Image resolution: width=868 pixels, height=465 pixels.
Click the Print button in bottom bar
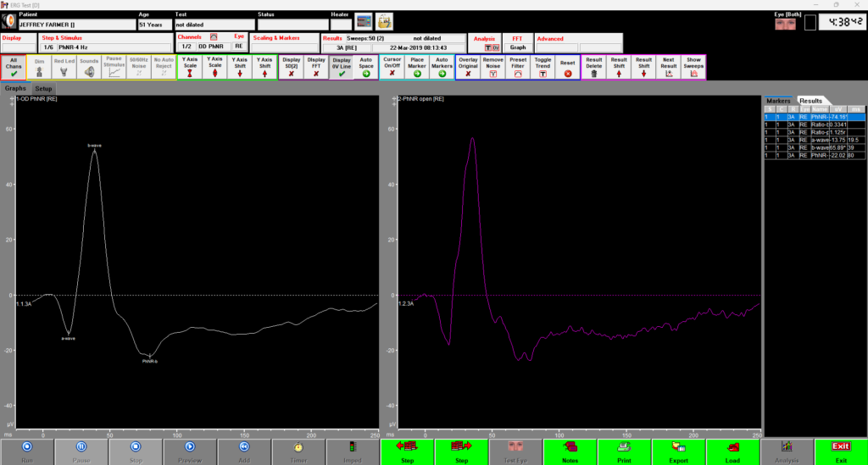(x=625, y=451)
